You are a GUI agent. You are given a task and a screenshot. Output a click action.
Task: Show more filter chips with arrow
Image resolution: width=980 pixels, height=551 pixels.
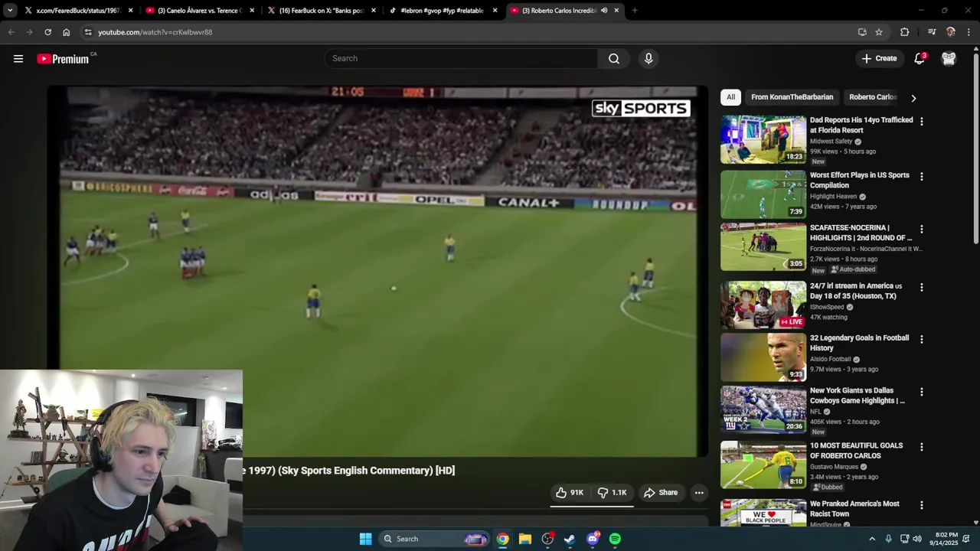tap(913, 98)
